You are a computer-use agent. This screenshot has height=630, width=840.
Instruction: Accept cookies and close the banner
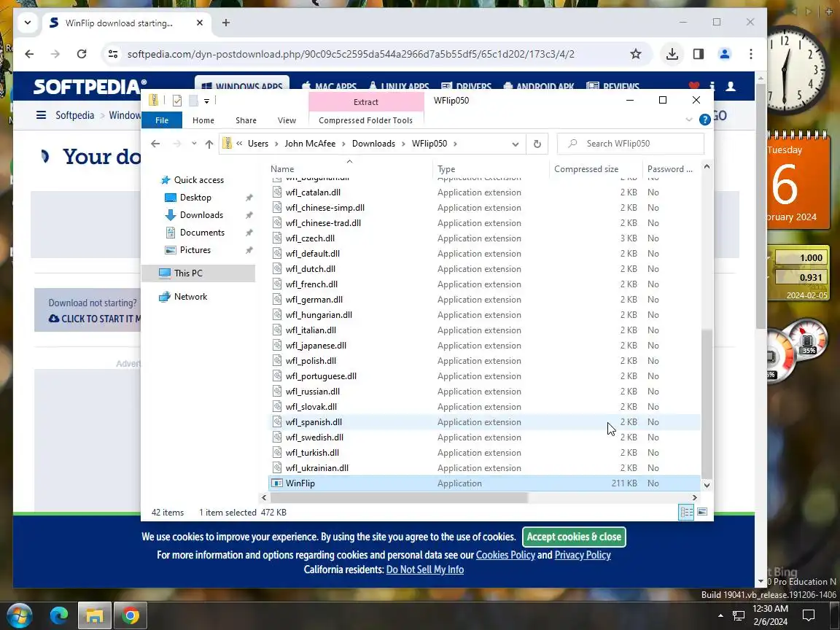(x=574, y=537)
